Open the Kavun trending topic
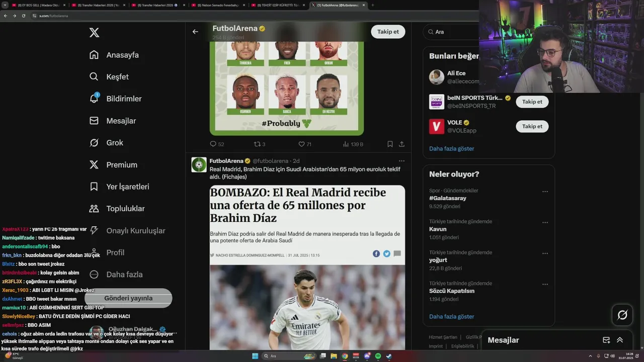Image resolution: width=644 pixels, height=362 pixels. [438, 229]
